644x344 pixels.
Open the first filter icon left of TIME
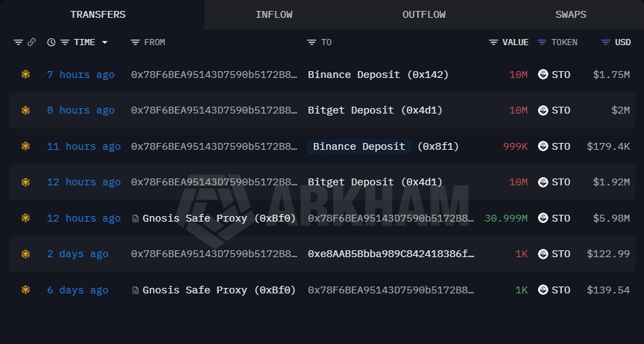(x=18, y=42)
